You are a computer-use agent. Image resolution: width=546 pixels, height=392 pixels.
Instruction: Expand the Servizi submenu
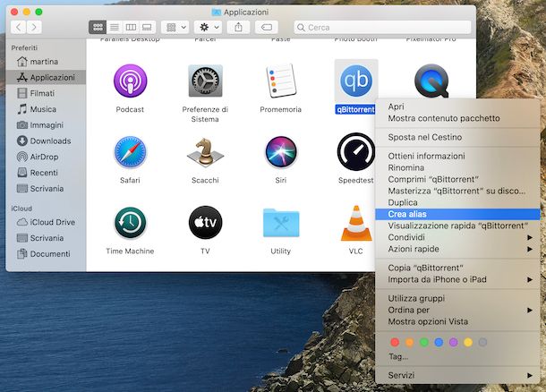click(x=457, y=375)
